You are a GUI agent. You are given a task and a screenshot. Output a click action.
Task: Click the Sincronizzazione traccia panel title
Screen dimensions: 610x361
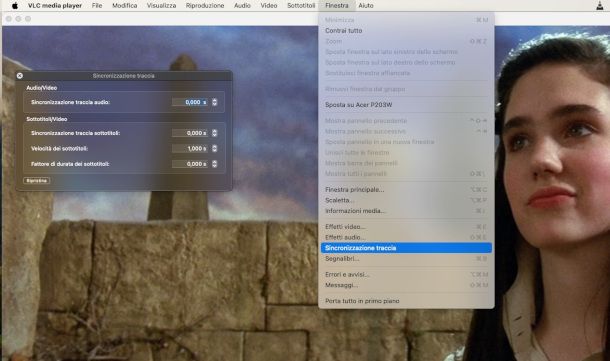pyautogui.click(x=124, y=76)
